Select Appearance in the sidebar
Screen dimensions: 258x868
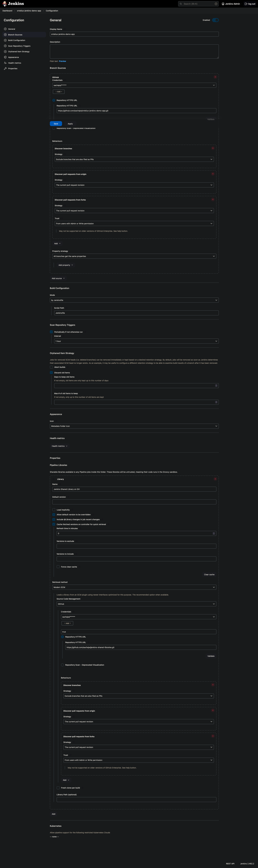[x=13, y=57]
